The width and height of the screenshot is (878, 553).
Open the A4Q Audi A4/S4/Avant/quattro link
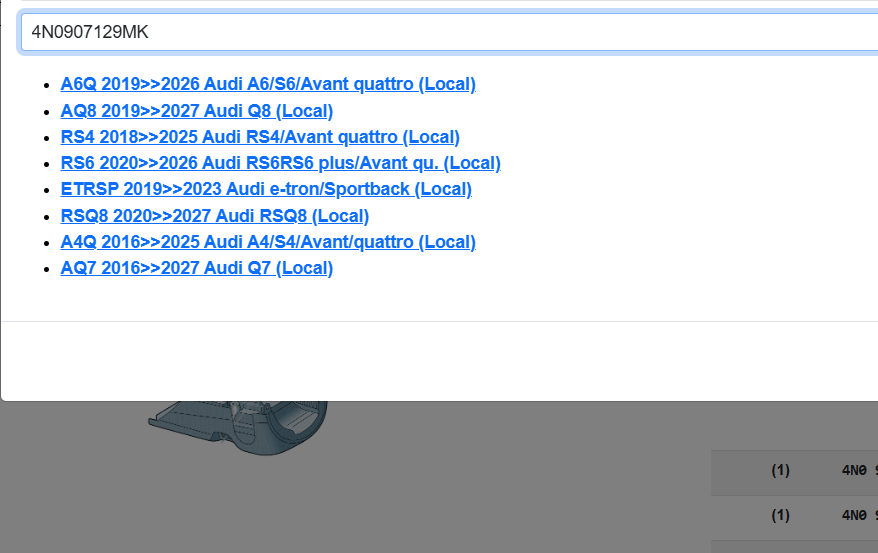point(268,242)
